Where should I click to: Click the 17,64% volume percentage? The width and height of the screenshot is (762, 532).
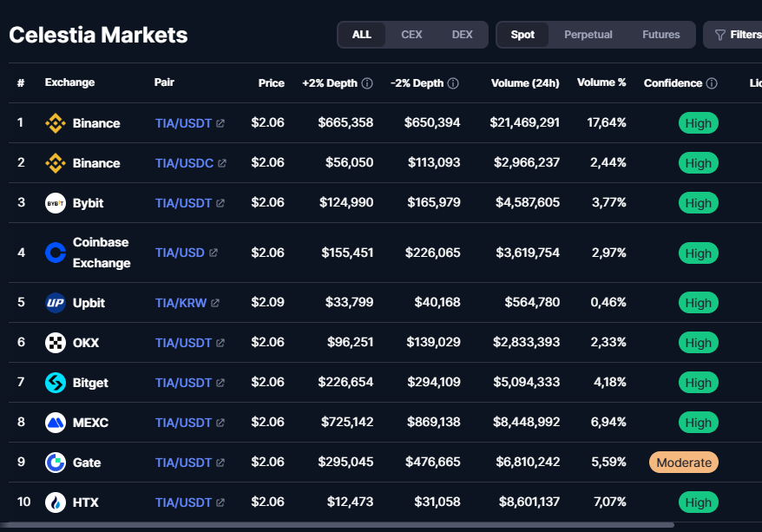(607, 122)
